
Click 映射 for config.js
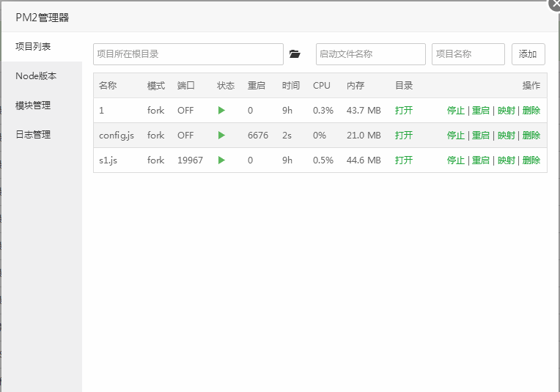[x=506, y=136]
